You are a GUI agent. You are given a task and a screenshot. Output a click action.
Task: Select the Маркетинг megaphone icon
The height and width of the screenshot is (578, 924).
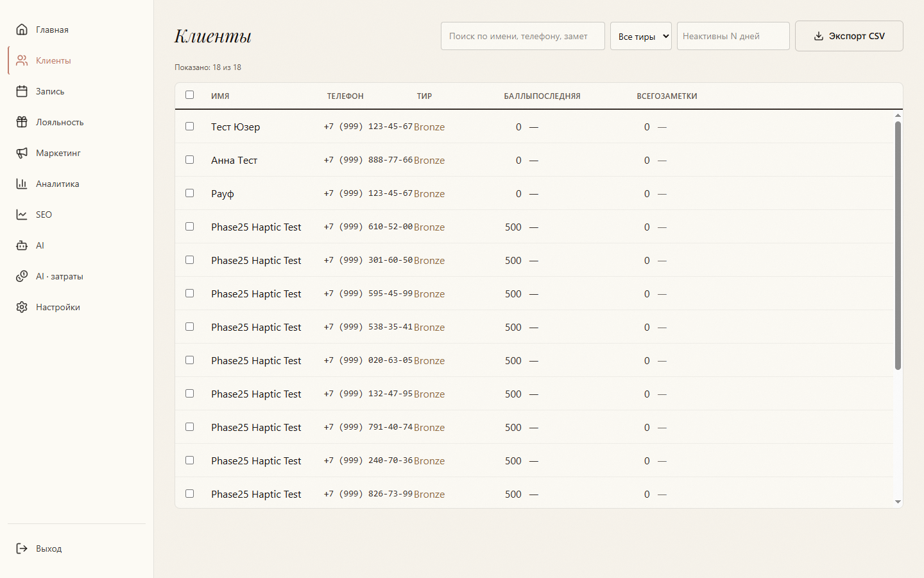coord(22,153)
